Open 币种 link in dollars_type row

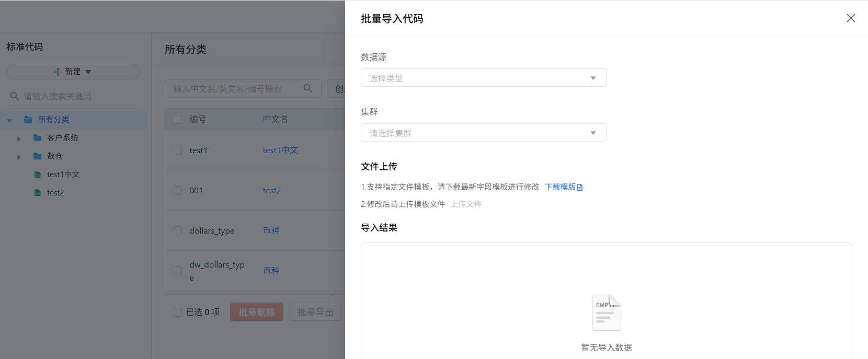point(271,230)
